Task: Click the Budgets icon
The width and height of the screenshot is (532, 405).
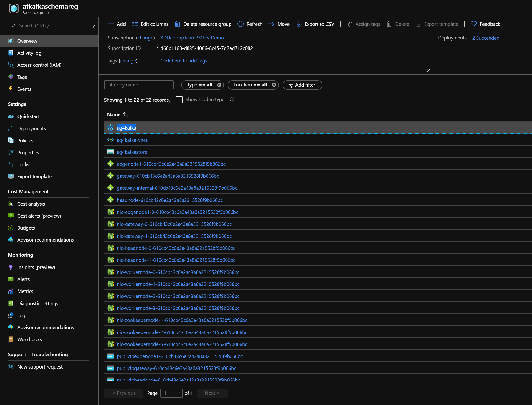Action: [x=11, y=228]
